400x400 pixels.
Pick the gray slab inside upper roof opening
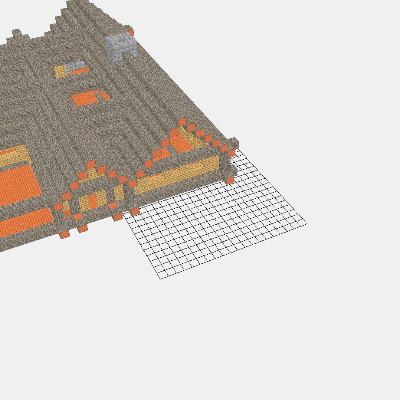[x=76, y=66]
